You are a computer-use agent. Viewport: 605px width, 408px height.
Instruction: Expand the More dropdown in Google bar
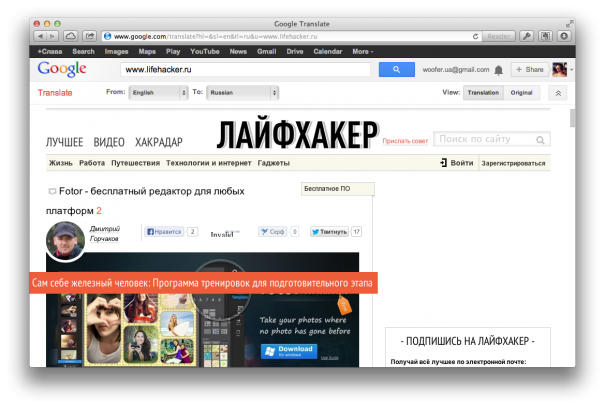pos(363,51)
